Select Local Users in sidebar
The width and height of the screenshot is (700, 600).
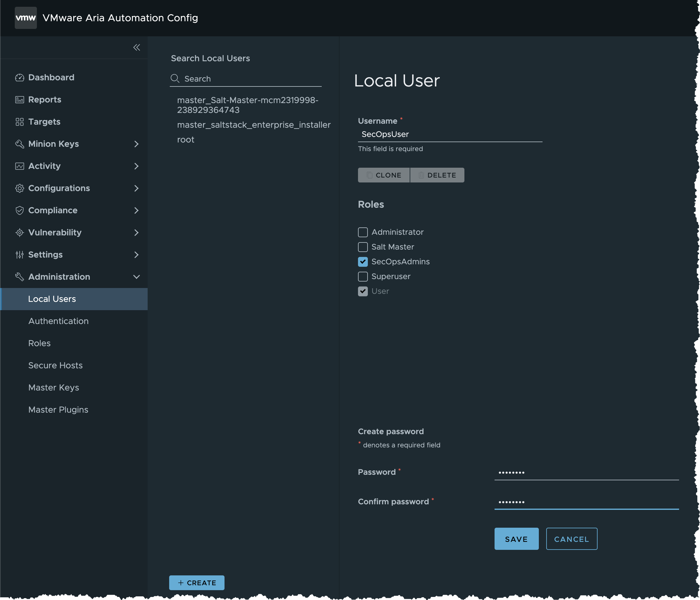(x=74, y=299)
